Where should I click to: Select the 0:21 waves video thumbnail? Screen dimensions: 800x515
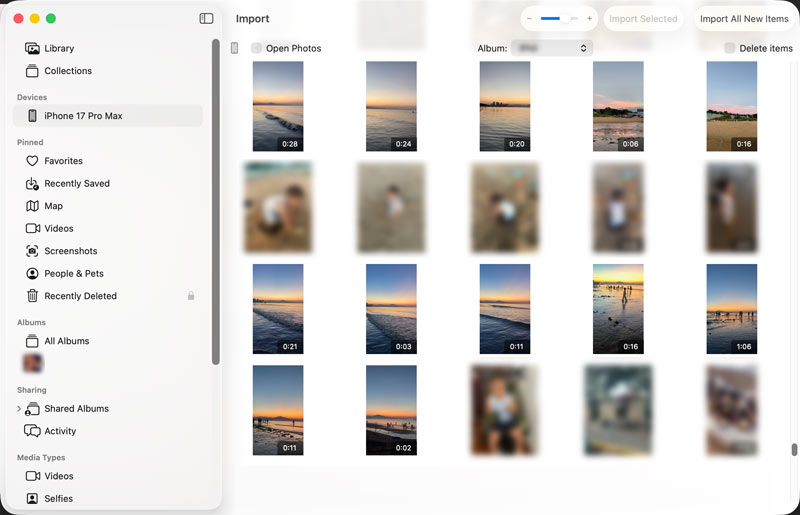(278, 309)
